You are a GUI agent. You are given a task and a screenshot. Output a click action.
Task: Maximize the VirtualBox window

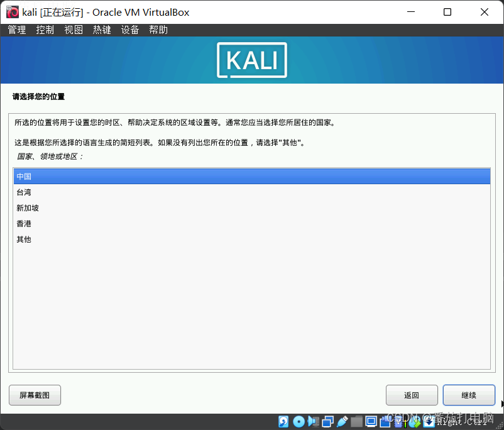click(447, 12)
